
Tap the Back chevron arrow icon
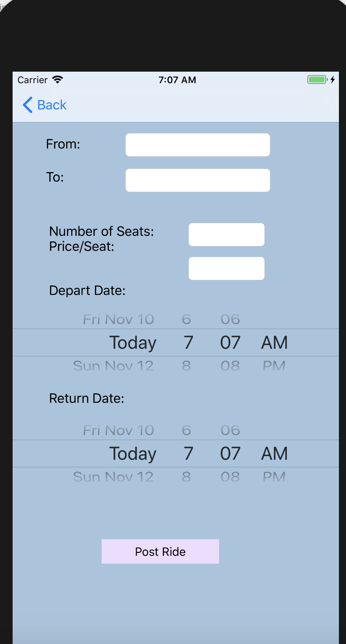pos(28,105)
